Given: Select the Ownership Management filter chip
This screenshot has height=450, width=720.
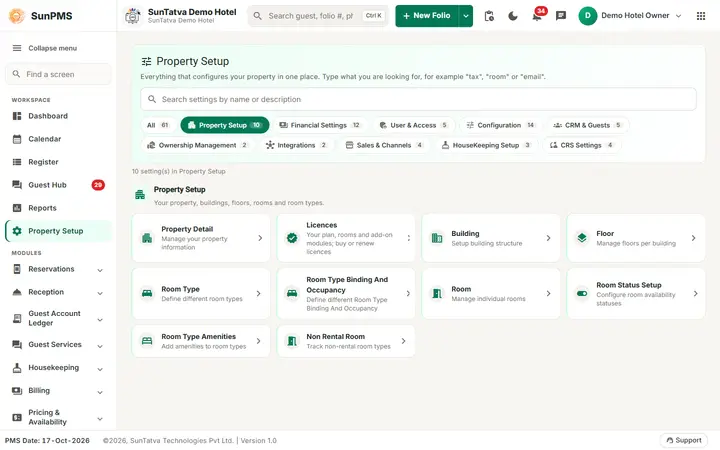Looking at the screenshot, I should pos(197,145).
